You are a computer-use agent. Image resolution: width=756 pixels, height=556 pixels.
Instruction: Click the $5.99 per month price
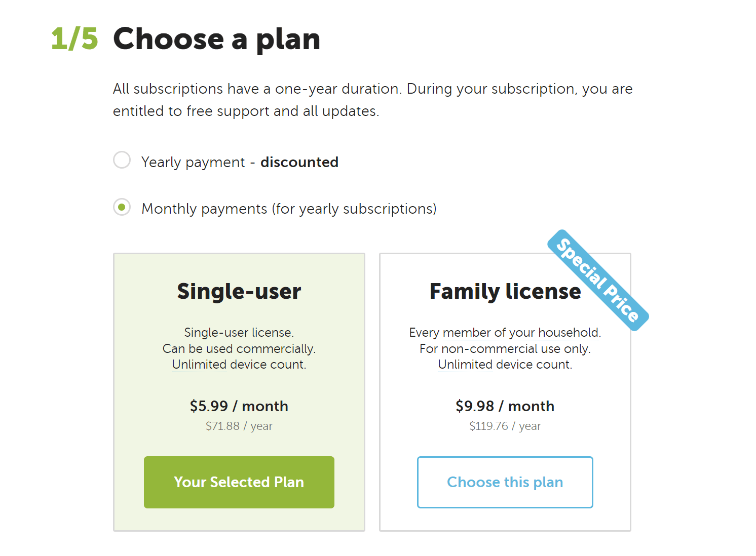click(x=239, y=406)
